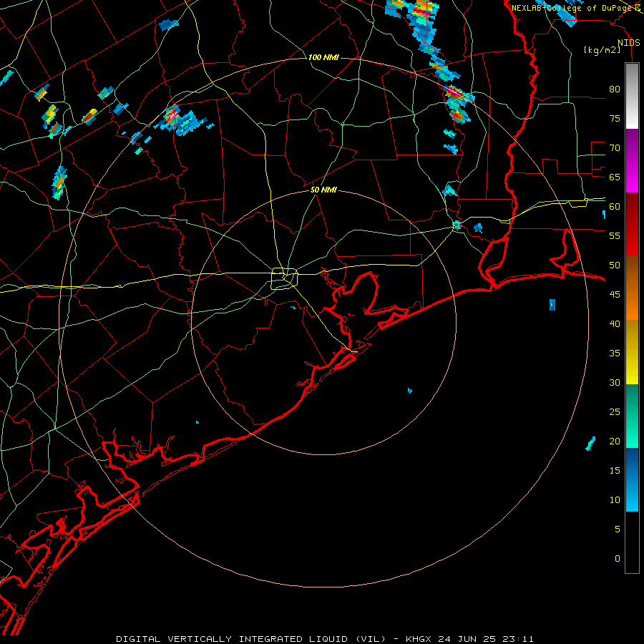
Task: Click the "50 NMI" range ring label
Action: point(323,190)
